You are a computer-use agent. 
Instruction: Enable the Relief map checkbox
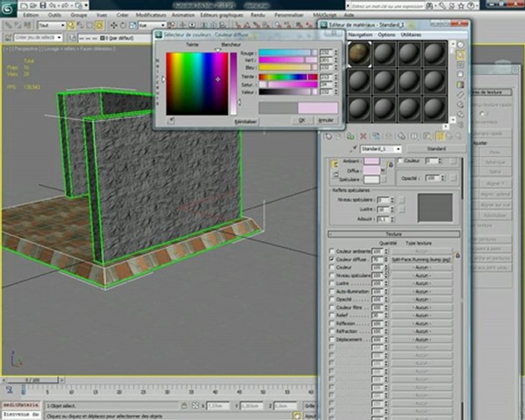[331, 316]
